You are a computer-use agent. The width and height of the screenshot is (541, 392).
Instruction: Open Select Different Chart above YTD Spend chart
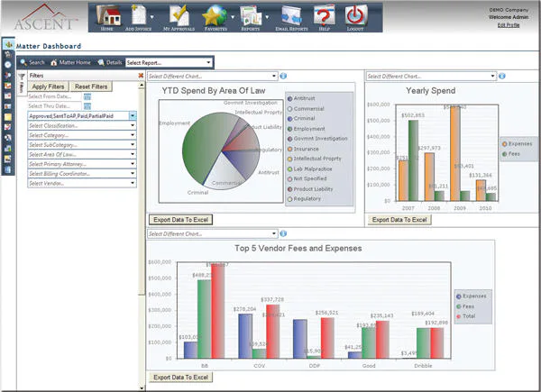212,76
